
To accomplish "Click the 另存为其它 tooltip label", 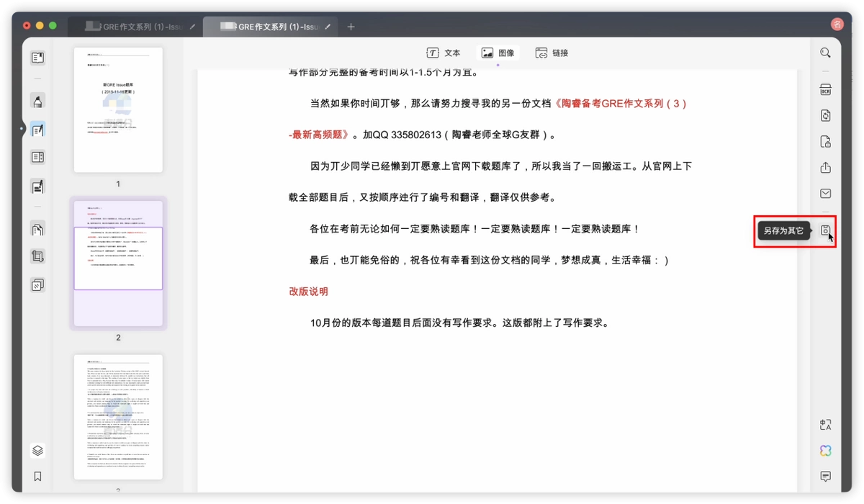I will coord(783,230).
